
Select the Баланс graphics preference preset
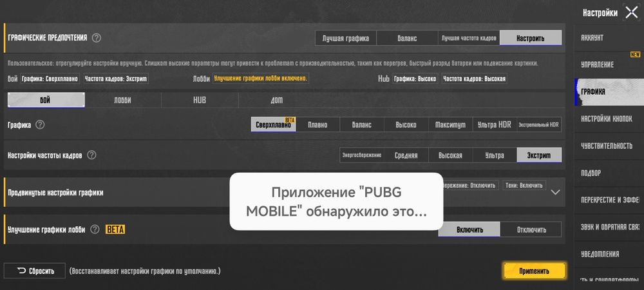click(407, 38)
